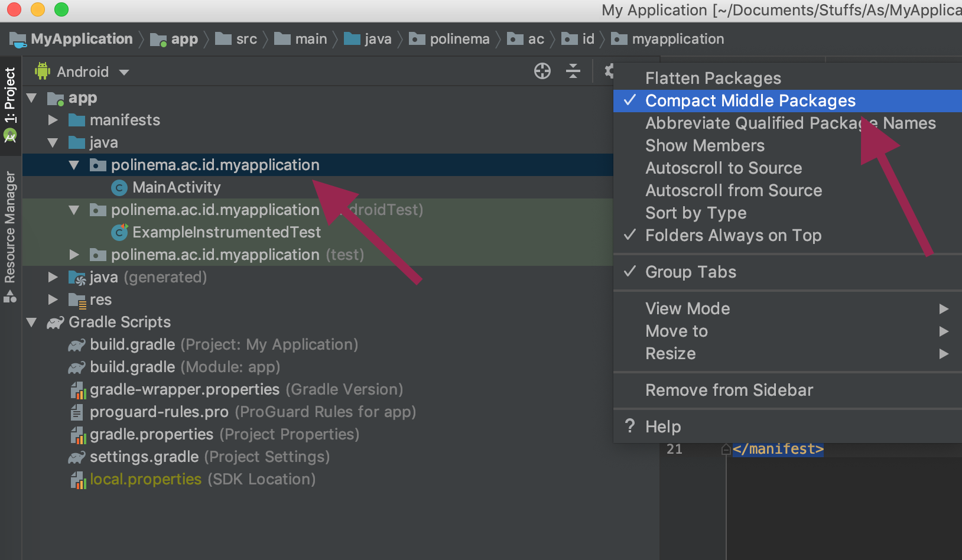
Task: Toggle Flatten Packages option
Action: pos(788,79)
